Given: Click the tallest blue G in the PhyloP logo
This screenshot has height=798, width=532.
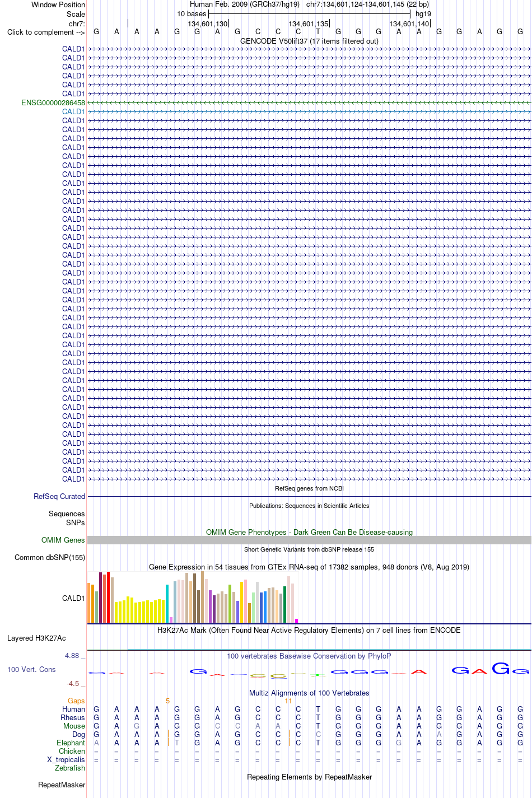Looking at the screenshot, I should 501,668.
